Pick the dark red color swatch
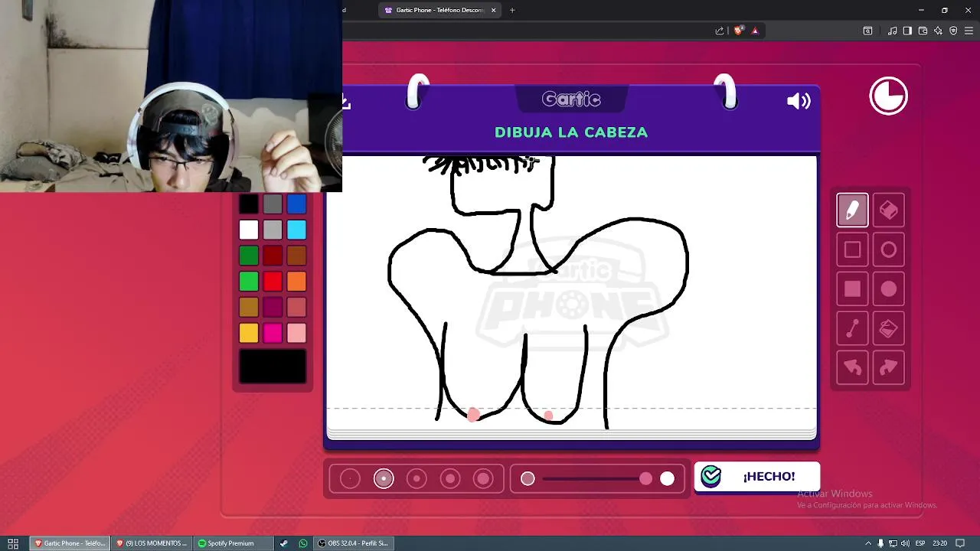This screenshot has height=551, width=980. [x=273, y=256]
